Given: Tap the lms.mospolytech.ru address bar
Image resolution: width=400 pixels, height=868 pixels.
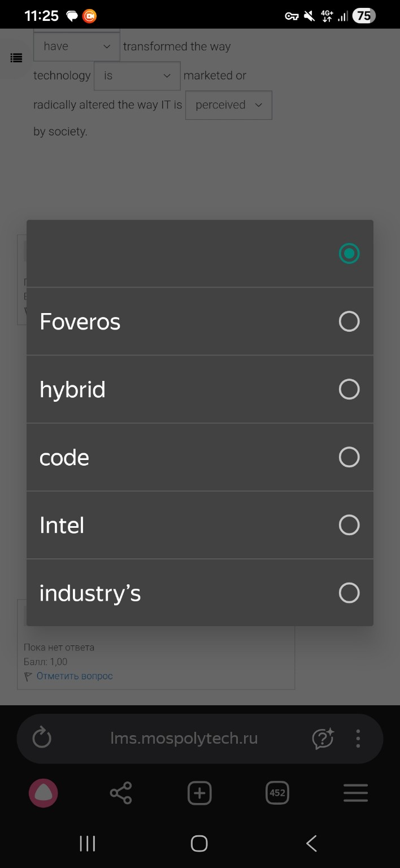Looking at the screenshot, I should [184, 738].
